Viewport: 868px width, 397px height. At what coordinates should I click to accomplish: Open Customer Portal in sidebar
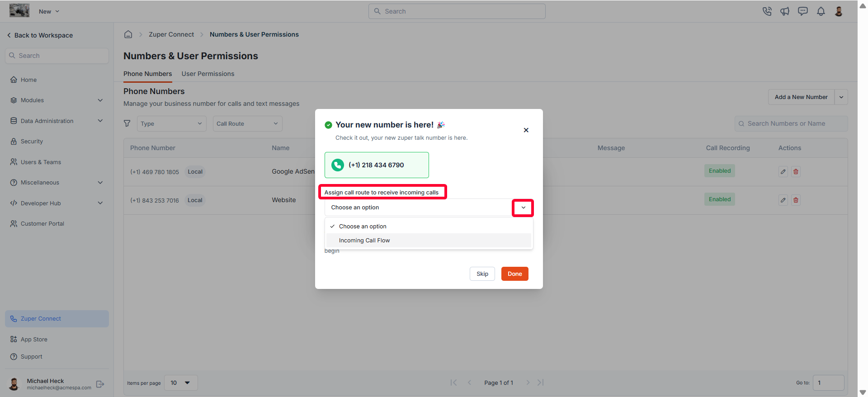[57, 223]
